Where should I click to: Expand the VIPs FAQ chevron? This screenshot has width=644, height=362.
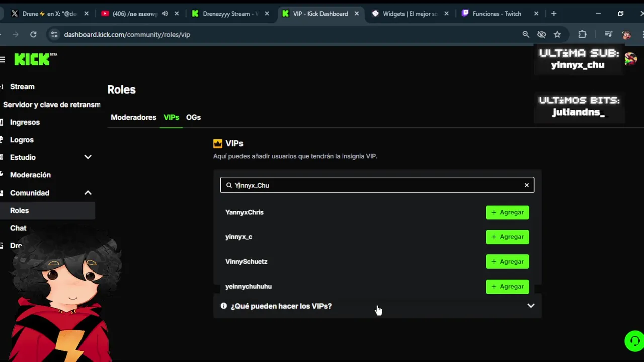[531, 306]
